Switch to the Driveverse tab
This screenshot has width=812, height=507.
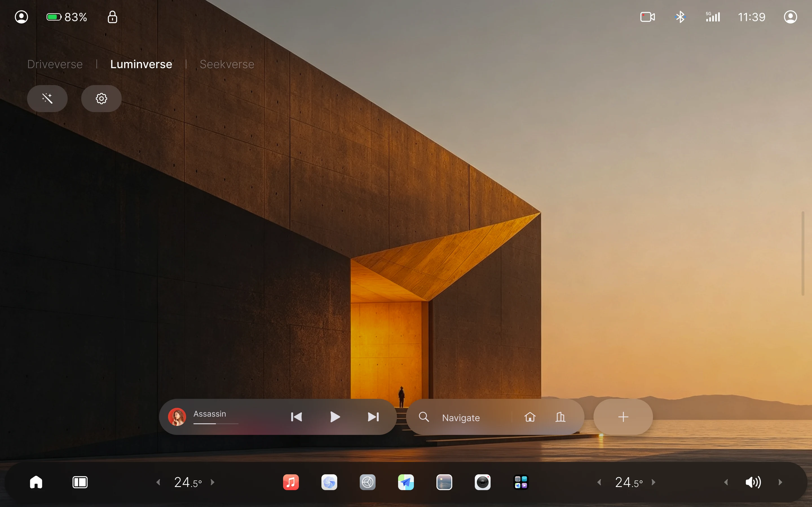55,64
